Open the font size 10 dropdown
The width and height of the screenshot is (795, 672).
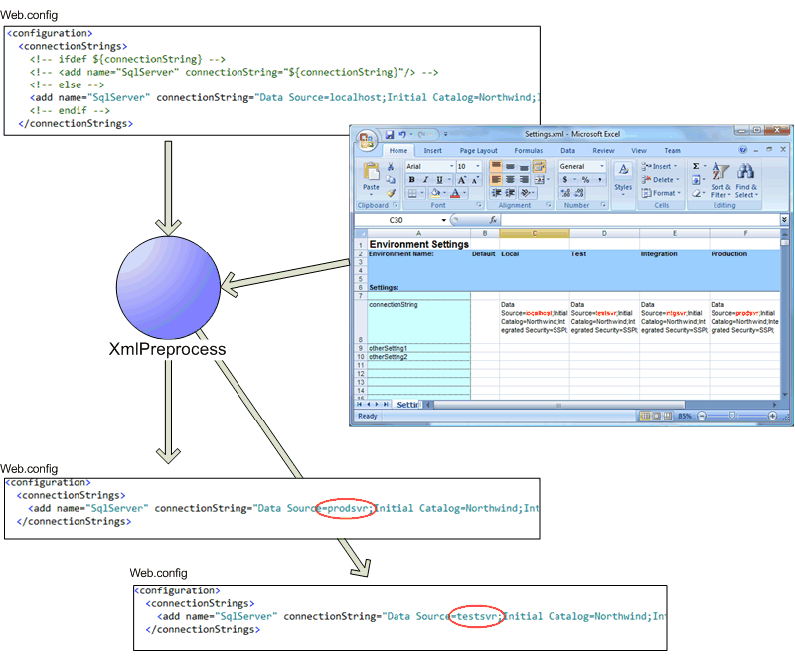click(477, 166)
